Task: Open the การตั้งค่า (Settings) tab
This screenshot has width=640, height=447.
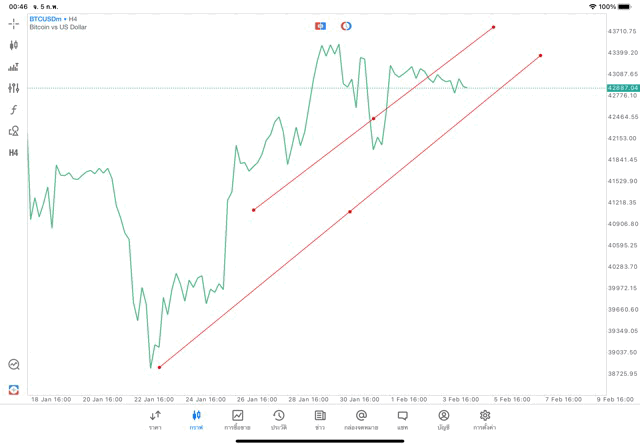Action: [485, 419]
